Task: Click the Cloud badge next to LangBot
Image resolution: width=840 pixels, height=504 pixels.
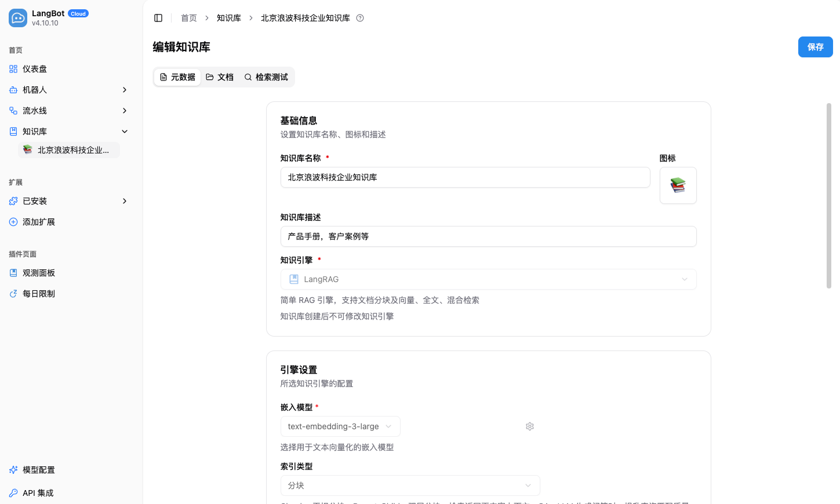Action: [78, 13]
